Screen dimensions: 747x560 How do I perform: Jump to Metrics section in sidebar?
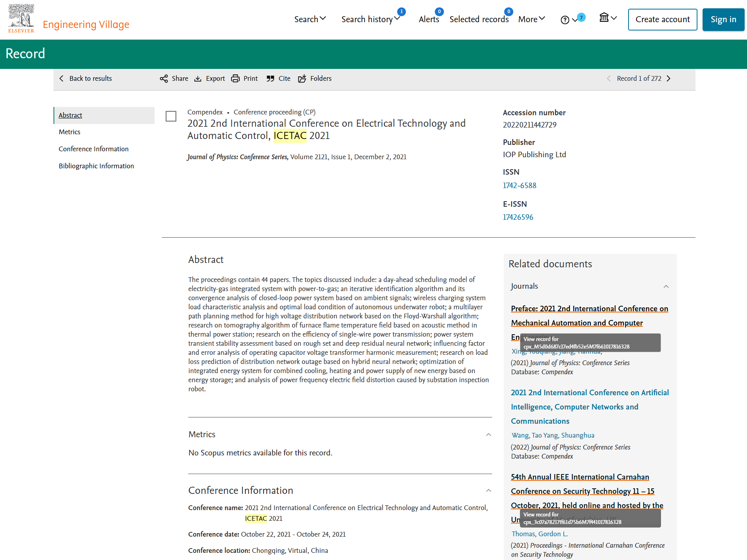69,132
